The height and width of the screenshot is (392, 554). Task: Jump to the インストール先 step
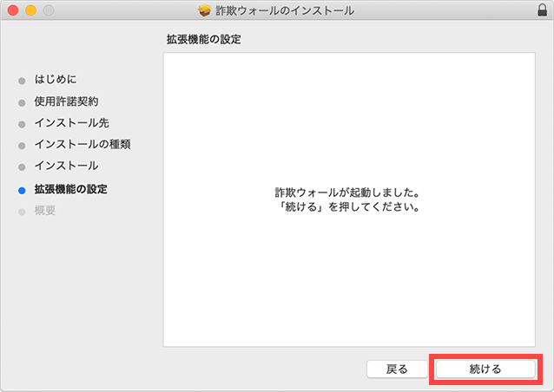click(x=71, y=123)
